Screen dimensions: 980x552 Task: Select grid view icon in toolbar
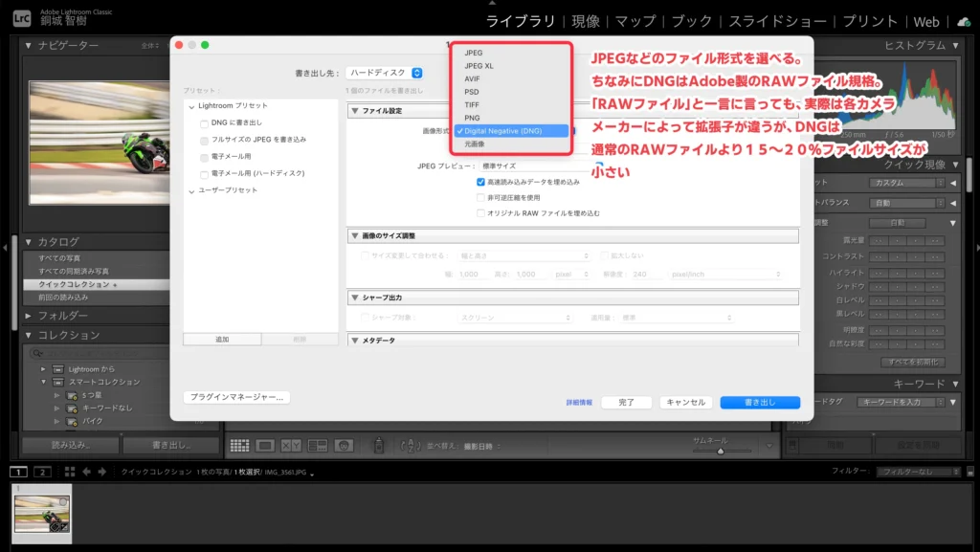tap(239, 446)
